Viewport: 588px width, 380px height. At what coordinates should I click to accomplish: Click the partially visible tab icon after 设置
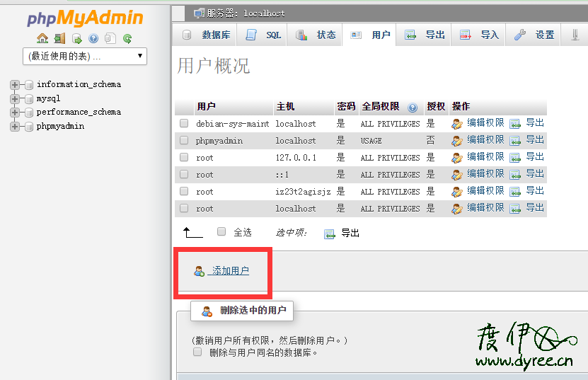[x=575, y=35]
